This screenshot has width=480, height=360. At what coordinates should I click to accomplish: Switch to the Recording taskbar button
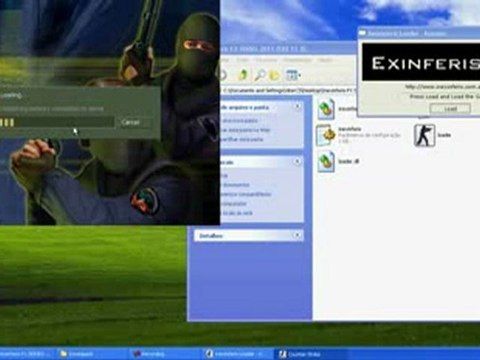pos(165,354)
